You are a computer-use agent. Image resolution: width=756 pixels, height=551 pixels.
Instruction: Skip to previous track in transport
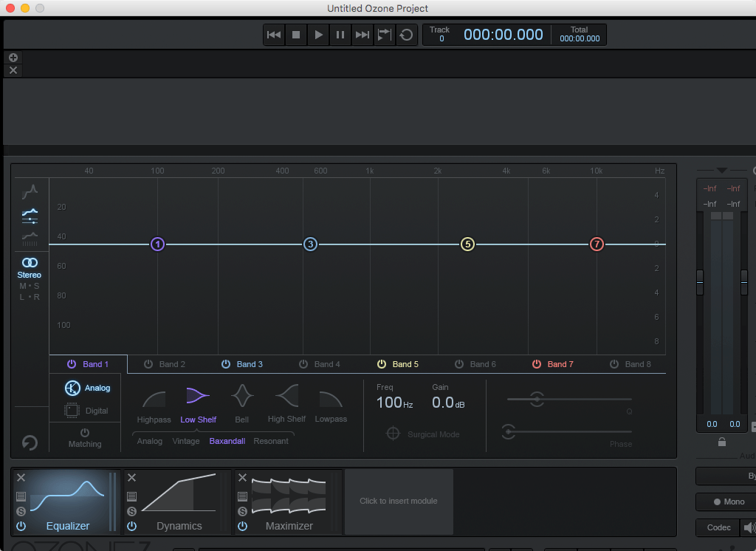[274, 35]
